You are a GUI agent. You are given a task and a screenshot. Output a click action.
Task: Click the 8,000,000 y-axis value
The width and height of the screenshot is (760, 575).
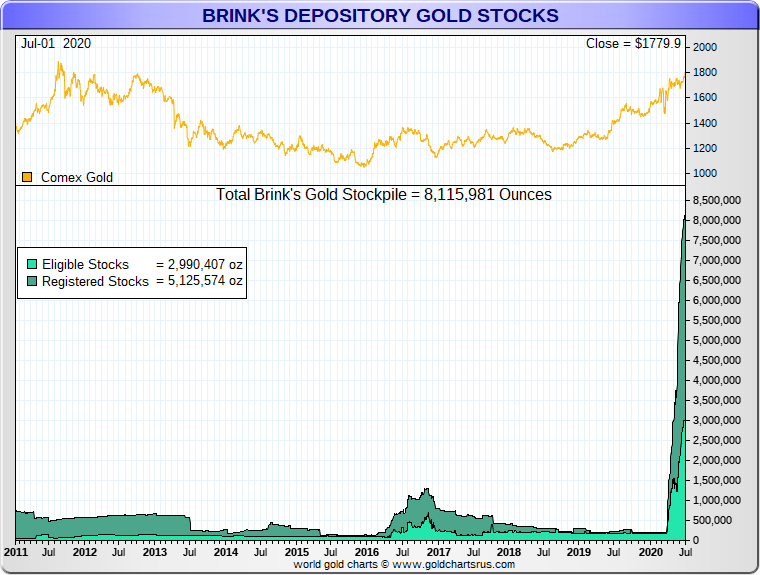coord(716,220)
